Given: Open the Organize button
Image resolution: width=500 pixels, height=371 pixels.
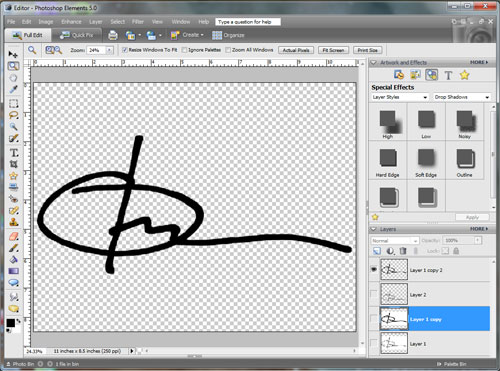Looking at the screenshot, I should tap(228, 35).
